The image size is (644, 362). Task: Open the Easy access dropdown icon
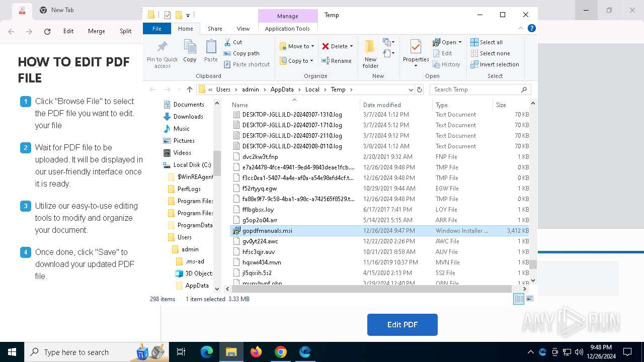[388, 53]
